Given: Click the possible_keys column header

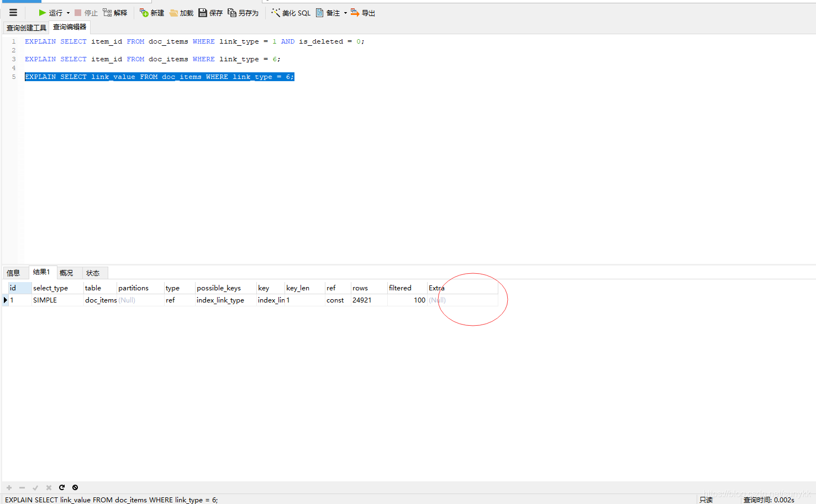Looking at the screenshot, I should 226,288.
